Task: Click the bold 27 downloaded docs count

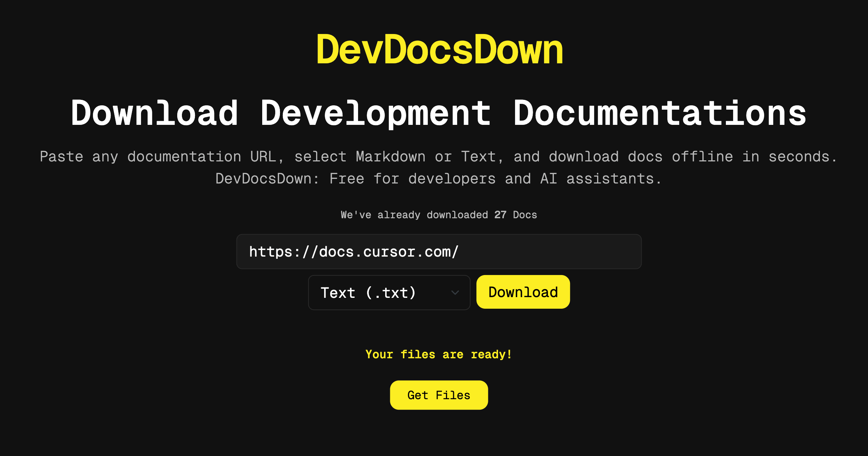Action: pyautogui.click(x=500, y=215)
